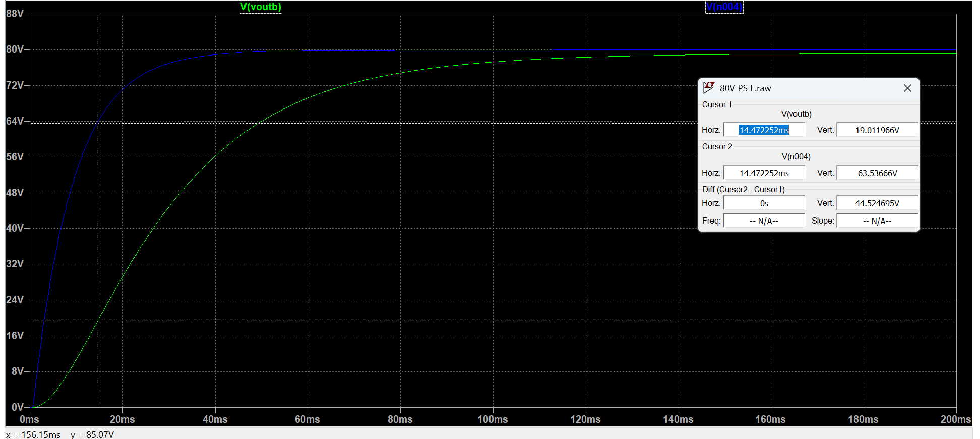Click the 64V label on vertical axis
This screenshot has height=439, width=980.
[x=15, y=121]
